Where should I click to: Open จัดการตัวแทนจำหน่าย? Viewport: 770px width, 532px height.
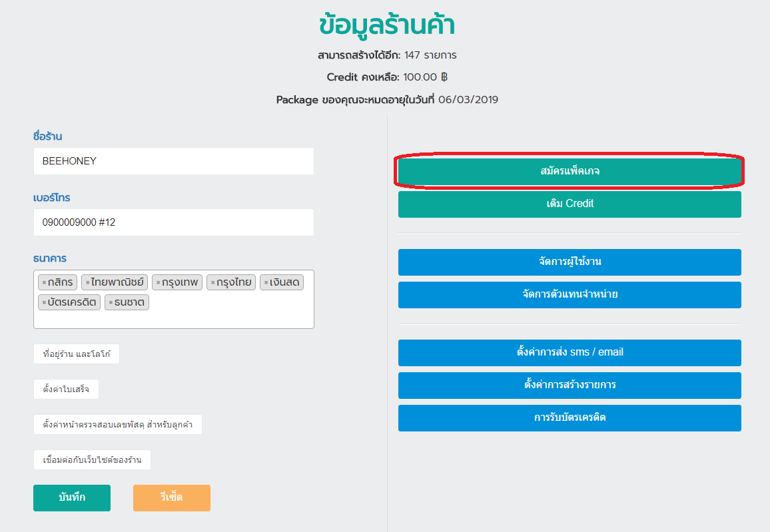570,294
